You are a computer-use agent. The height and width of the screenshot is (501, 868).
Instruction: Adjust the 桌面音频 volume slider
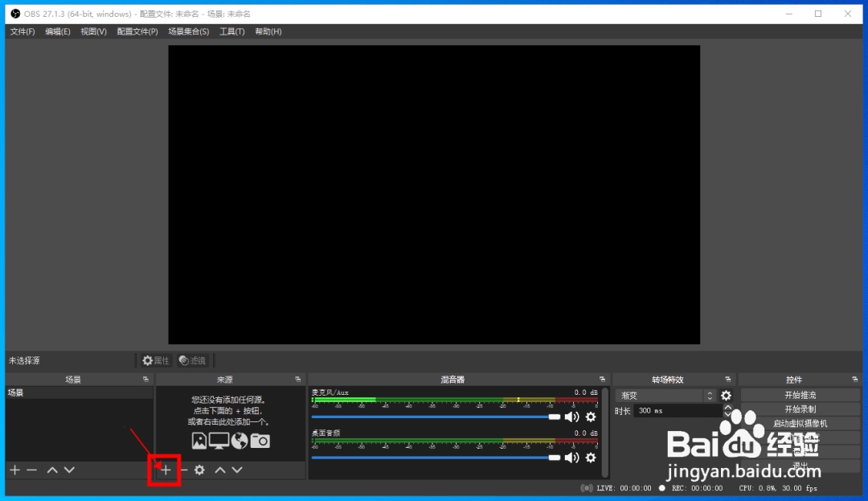point(436,458)
